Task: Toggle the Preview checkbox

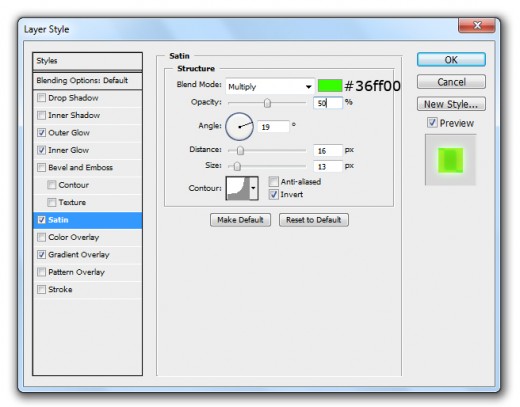Action: tap(432, 123)
